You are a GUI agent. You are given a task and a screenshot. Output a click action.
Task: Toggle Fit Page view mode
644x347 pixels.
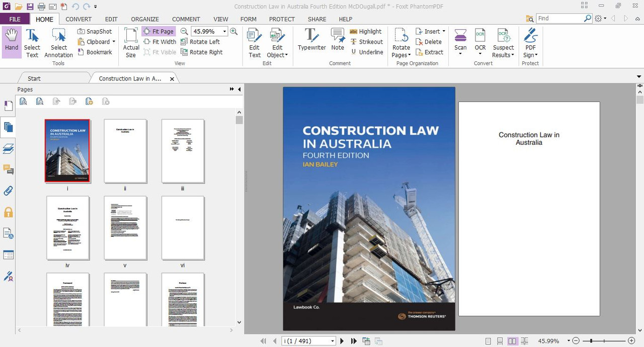(158, 31)
